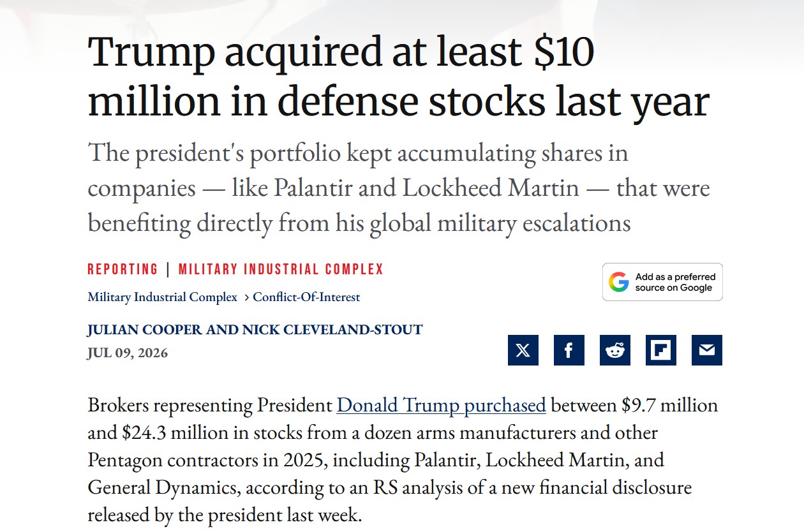
Task: Click the pipe divider between red tags
Action: point(168,269)
